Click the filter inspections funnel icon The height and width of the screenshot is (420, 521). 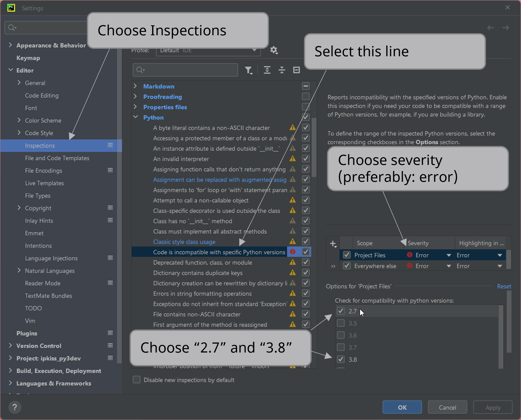[248, 70]
